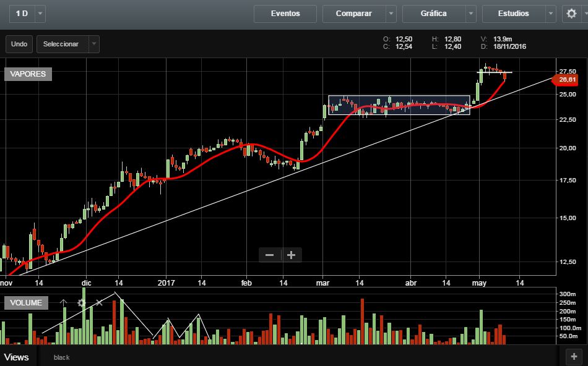Zoom out the chart with minus button

coord(270,255)
